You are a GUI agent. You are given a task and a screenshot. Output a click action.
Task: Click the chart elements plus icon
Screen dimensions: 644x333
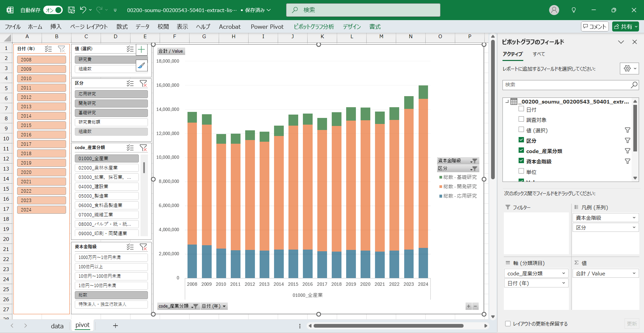[142, 50]
